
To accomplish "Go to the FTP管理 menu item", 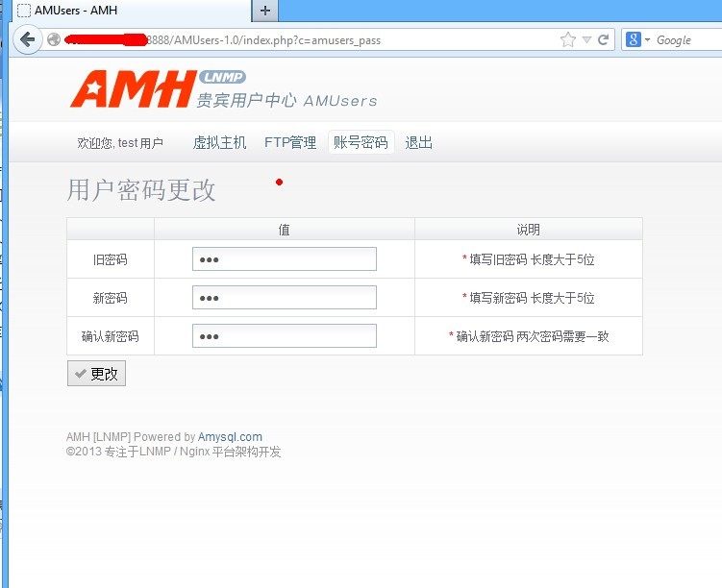I will [289, 142].
